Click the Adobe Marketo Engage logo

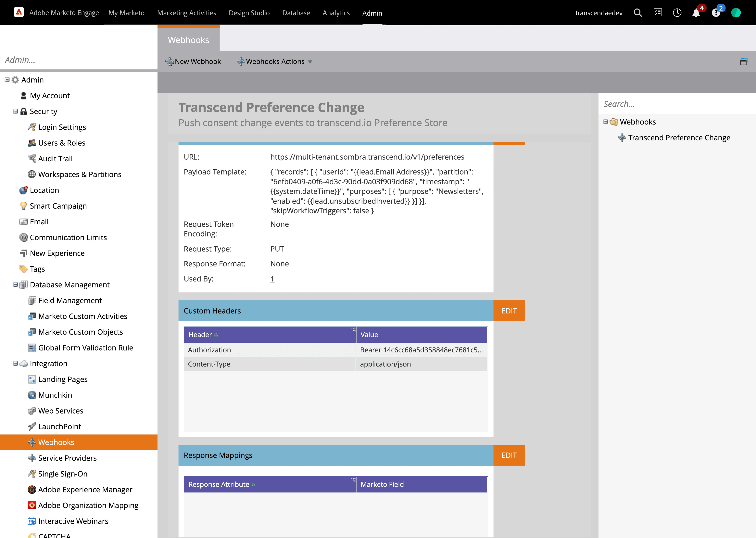pos(19,12)
